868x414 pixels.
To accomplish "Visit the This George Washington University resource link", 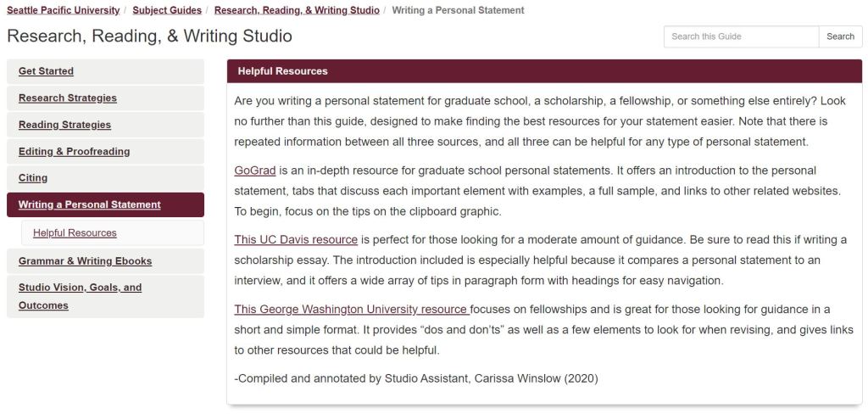I will point(351,309).
